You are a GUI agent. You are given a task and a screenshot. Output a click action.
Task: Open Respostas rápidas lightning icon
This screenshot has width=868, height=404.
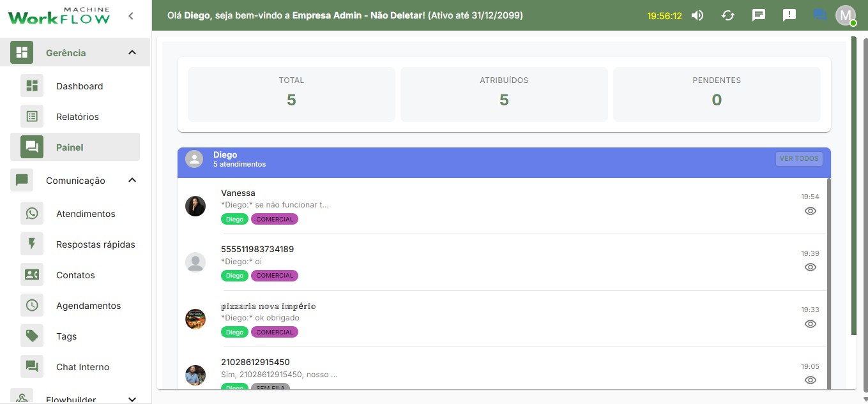[x=32, y=244]
